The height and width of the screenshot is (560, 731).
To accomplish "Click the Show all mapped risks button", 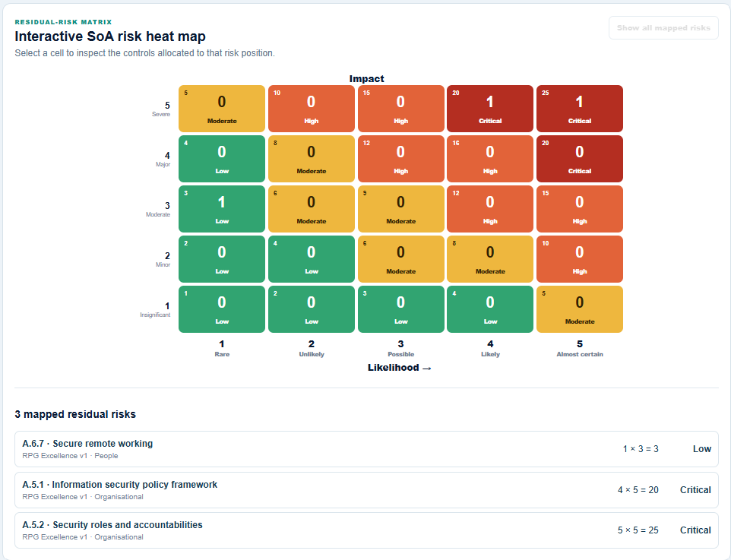I will tap(663, 28).
